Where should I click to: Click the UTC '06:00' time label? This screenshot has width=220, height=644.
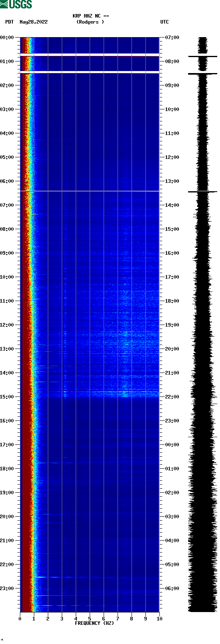click(x=172, y=589)
